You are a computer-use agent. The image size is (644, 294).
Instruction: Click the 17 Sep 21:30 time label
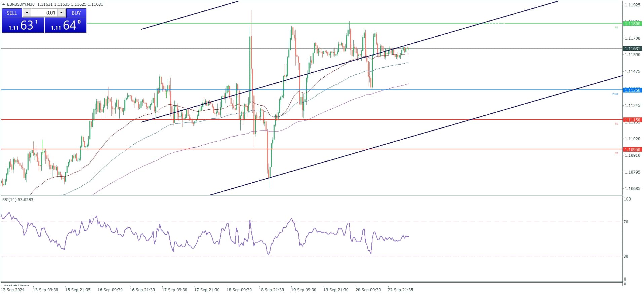(x=207, y=290)
